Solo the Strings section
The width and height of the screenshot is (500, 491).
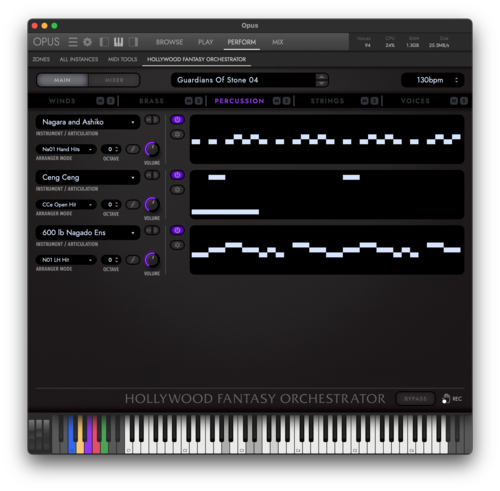point(374,101)
